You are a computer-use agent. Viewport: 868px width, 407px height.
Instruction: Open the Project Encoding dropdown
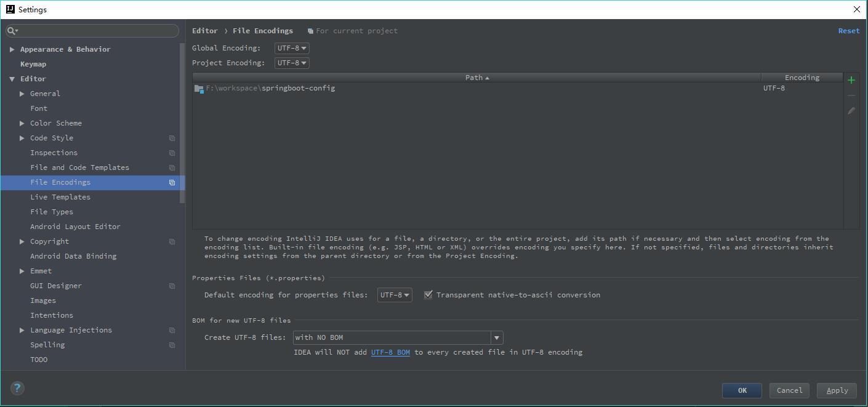pyautogui.click(x=292, y=63)
